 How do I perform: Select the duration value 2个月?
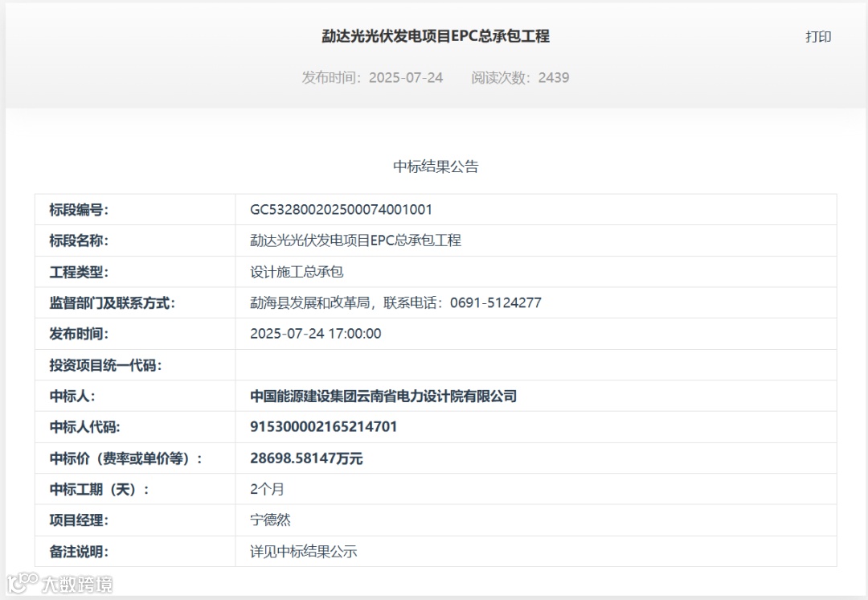(267, 489)
